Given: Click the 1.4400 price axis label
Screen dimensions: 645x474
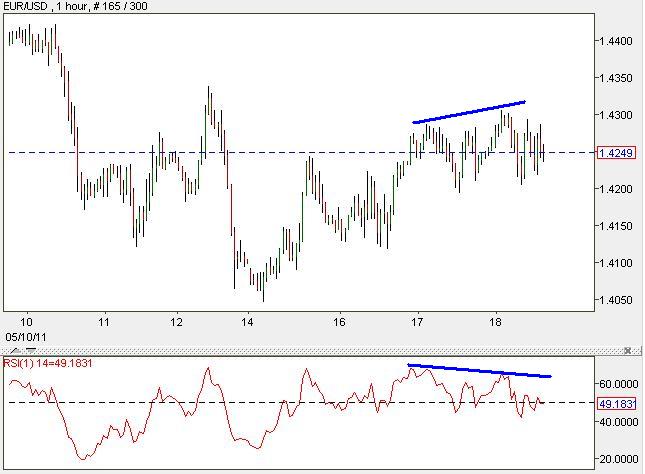Looking at the screenshot, I should click(x=616, y=41).
